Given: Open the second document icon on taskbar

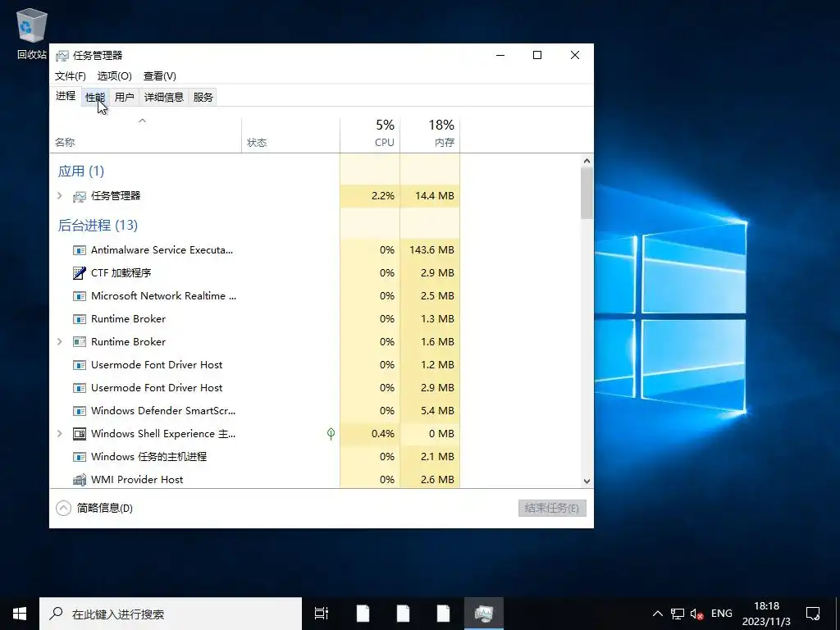Looking at the screenshot, I should (403, 614).
